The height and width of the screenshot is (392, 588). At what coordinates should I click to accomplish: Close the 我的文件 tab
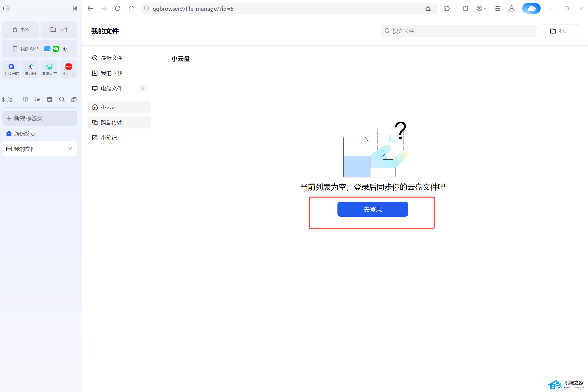point(70,149)
